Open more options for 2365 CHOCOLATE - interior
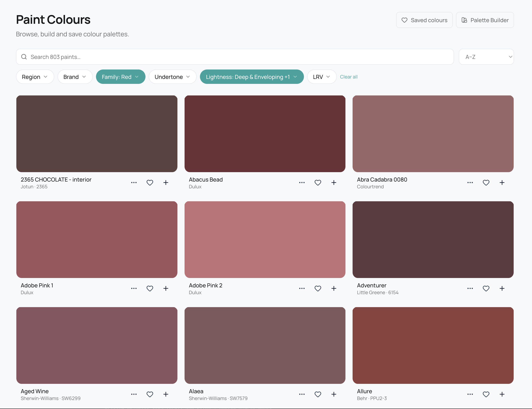The height and width of the screenshot is (409, 532). point(133,182)
